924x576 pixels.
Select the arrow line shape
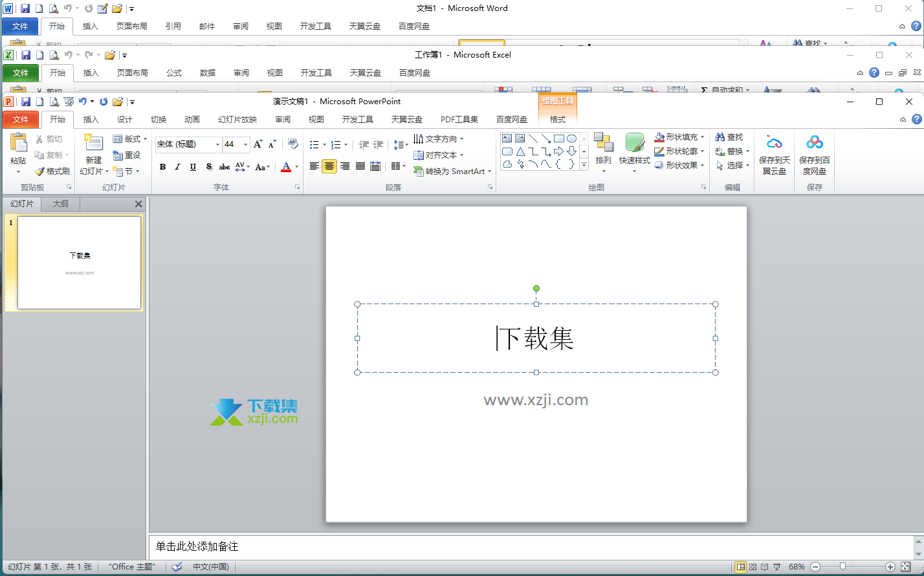pyautogui.click(x=546, y=138)
